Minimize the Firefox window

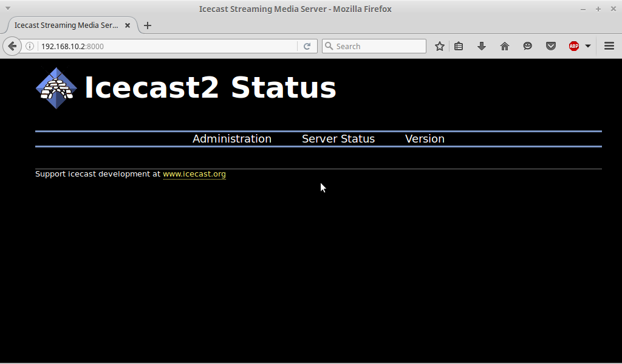[x=583, y=9]
